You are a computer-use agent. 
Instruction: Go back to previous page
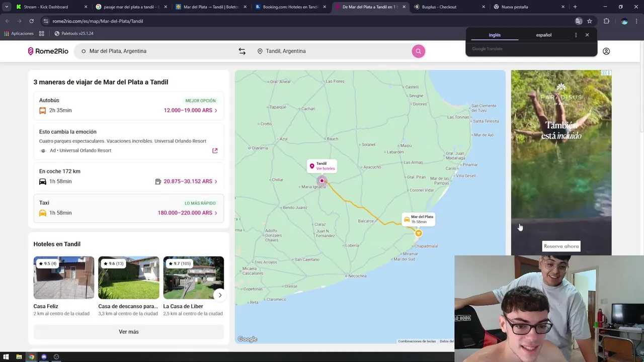[8, 21]
